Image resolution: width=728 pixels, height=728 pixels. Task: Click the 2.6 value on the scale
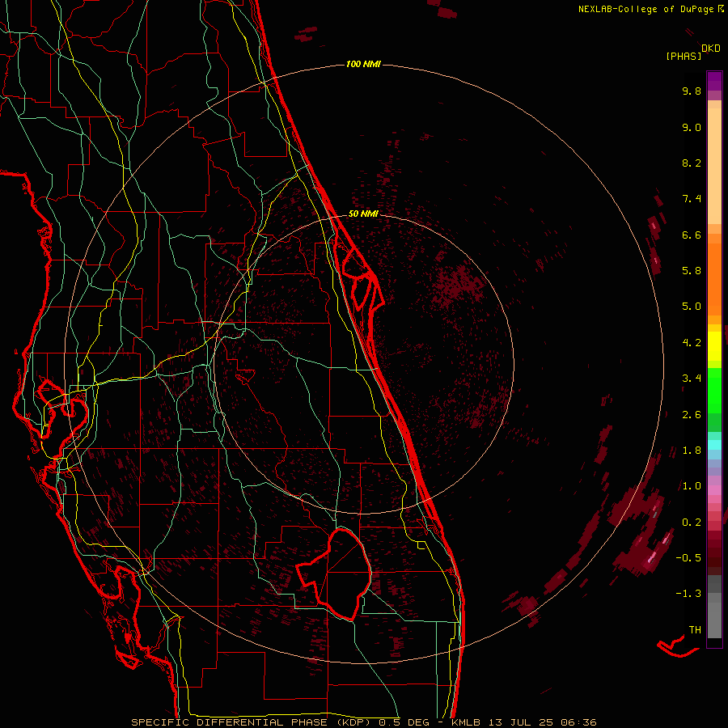pyautogui.click(x=692, y=415)
